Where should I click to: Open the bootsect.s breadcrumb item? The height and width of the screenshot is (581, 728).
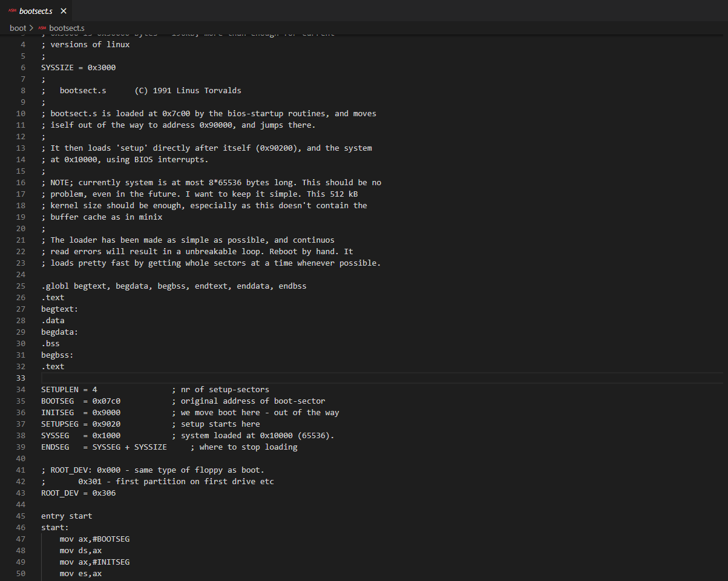pyautogui.click(x=67, y=27)
